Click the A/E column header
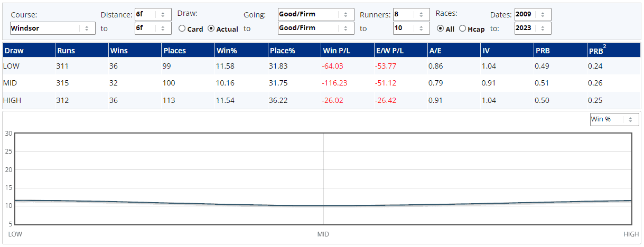Image resolution: width=644 pixels, height=247 pixels. [x=436, y=51]
